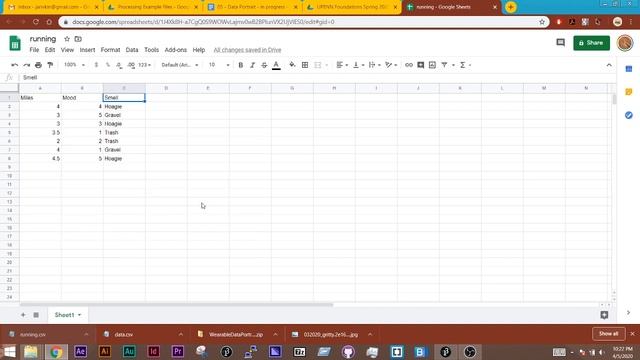Click the Print icon
640x360 pixels.
coord(38,65)
